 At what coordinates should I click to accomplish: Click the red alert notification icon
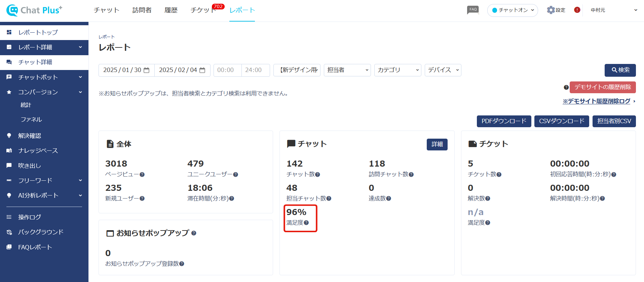point(577,10)
